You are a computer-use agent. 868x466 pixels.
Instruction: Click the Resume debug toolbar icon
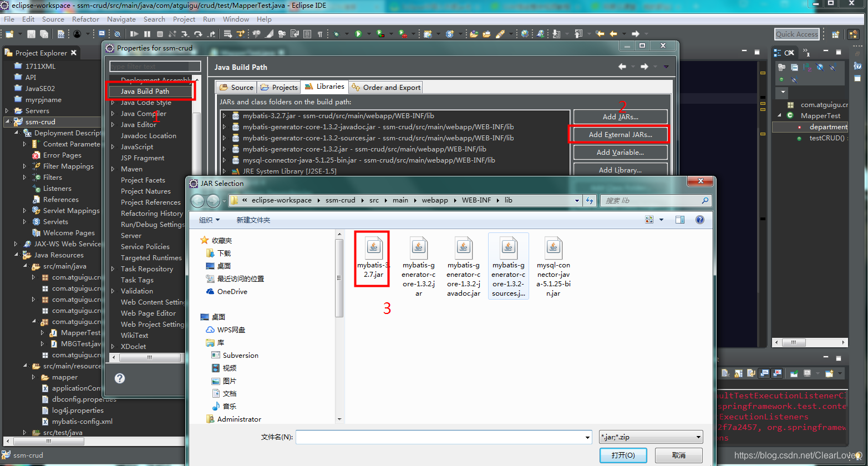click(135, 34)
